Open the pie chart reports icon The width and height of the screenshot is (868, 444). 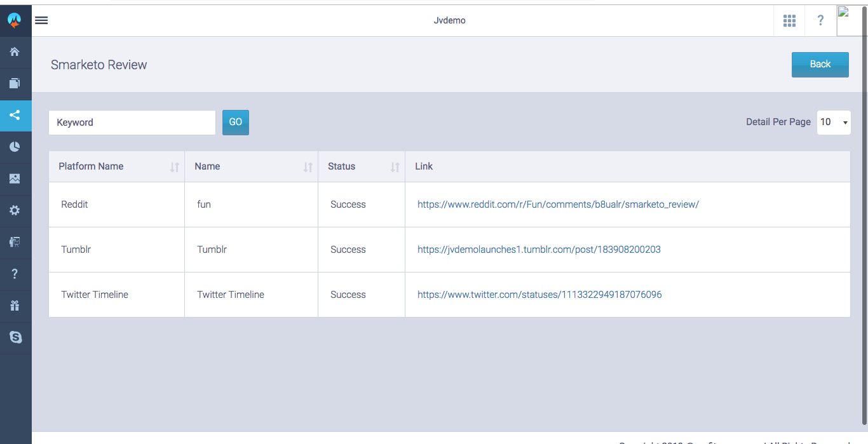point(15,147)
